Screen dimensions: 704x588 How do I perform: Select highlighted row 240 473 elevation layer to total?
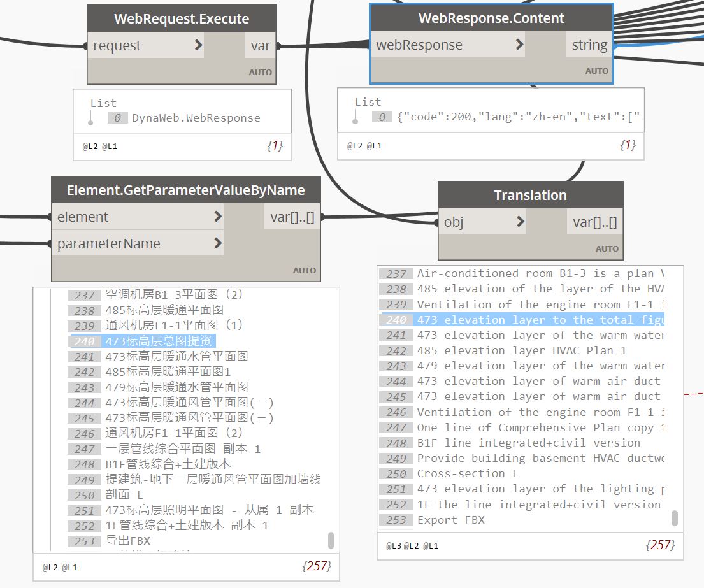coord(524,320)
